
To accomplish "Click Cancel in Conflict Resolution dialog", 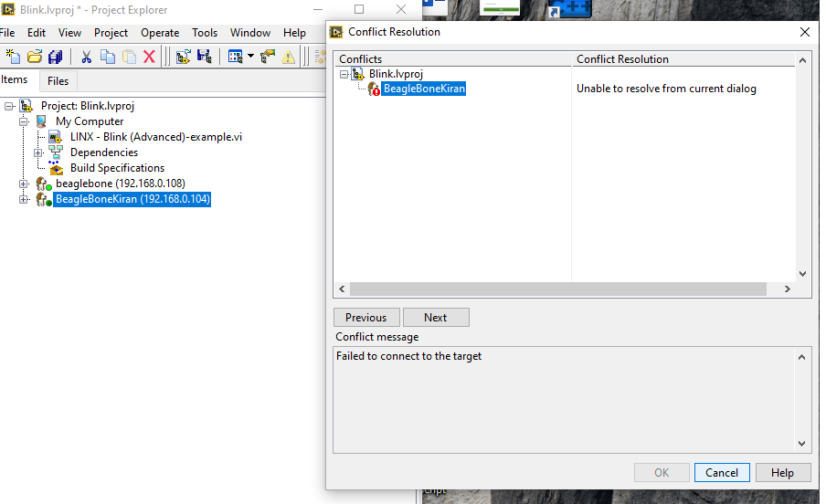I will [x=722, y=472].
